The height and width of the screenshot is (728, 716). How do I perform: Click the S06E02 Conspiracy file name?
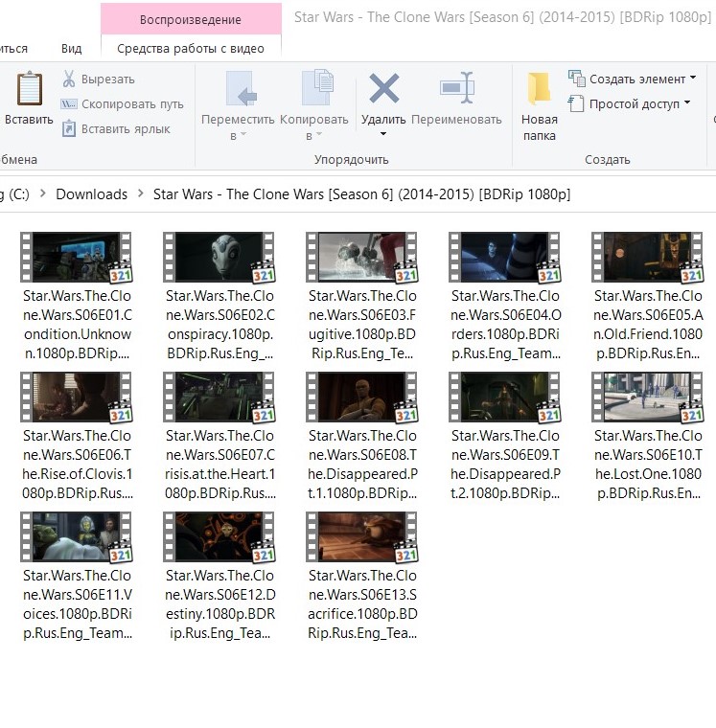(219, 325)
